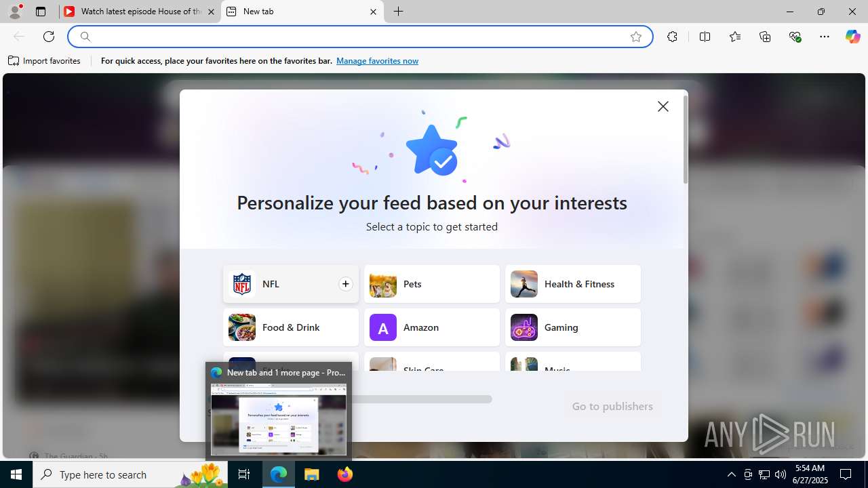Image resolution: width=868 pixels, height=488 pixels.
Task: Launch the Copilot sidebar icon
Action: [852, 37]
